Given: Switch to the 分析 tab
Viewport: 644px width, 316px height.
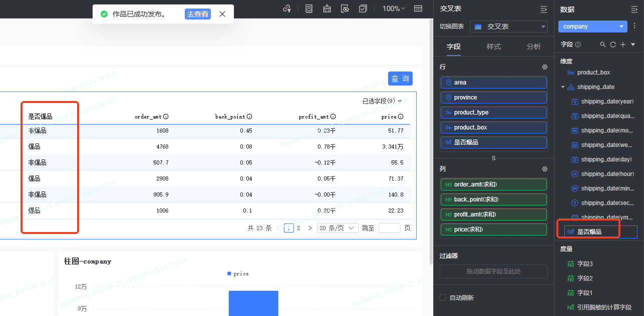Looking at the screenshot, I should tap(533, 46).
